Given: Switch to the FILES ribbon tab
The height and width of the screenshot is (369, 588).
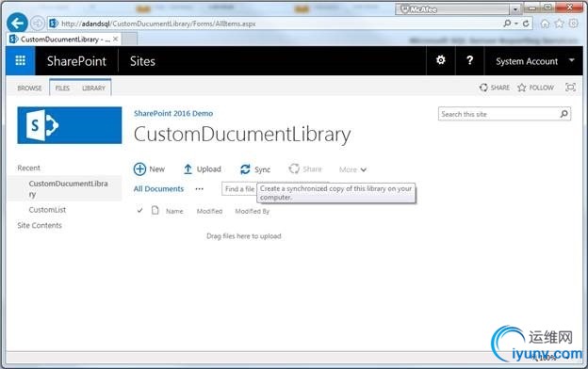Looking at the screenshot, I should [62, 88].
